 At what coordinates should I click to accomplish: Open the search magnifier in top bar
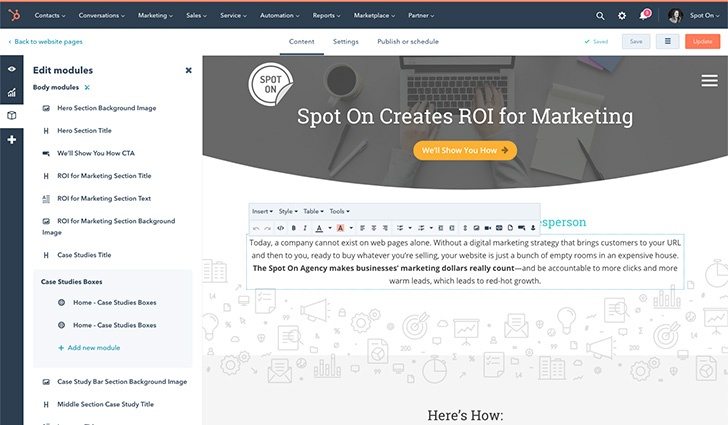click(x=600, y=16)
